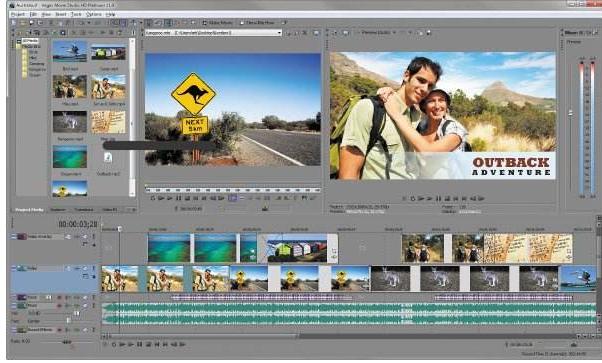This screenshot has height=363, width=602.
Task: Open the Help menu
Action: click(x=111, y=14)
